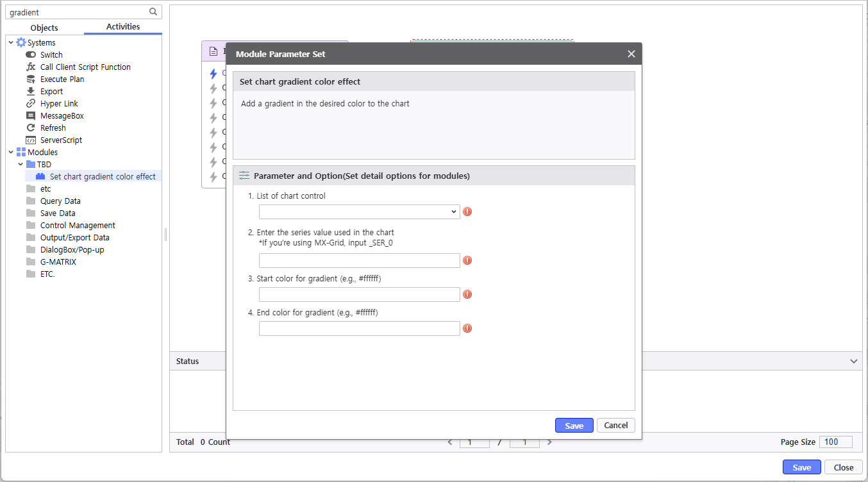Click the Export download icon
The image size is (868, 482).
point(31,92)
